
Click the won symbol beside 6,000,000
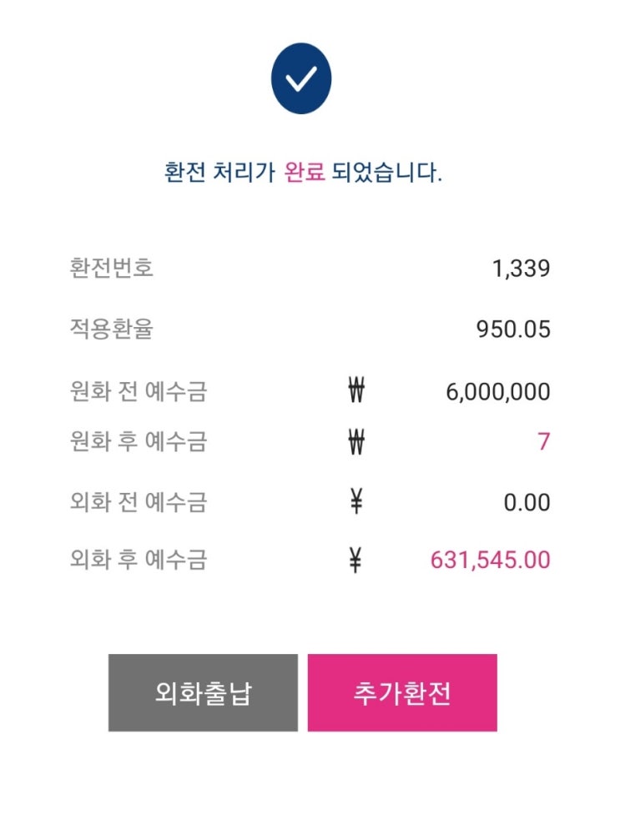click(x=356, y=390)
